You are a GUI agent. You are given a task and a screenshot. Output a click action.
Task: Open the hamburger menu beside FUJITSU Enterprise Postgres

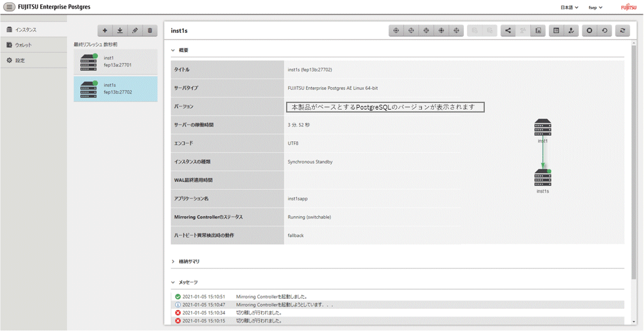click(x=9, y=7)
